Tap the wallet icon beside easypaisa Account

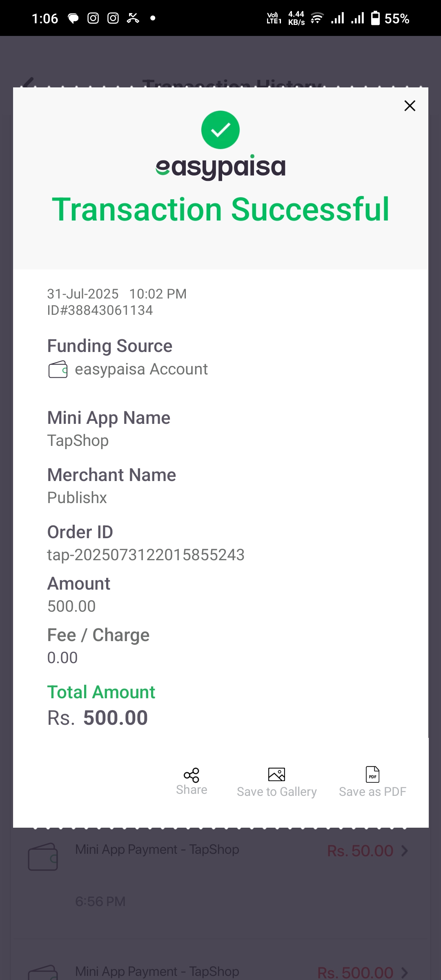tap(58, 370)
